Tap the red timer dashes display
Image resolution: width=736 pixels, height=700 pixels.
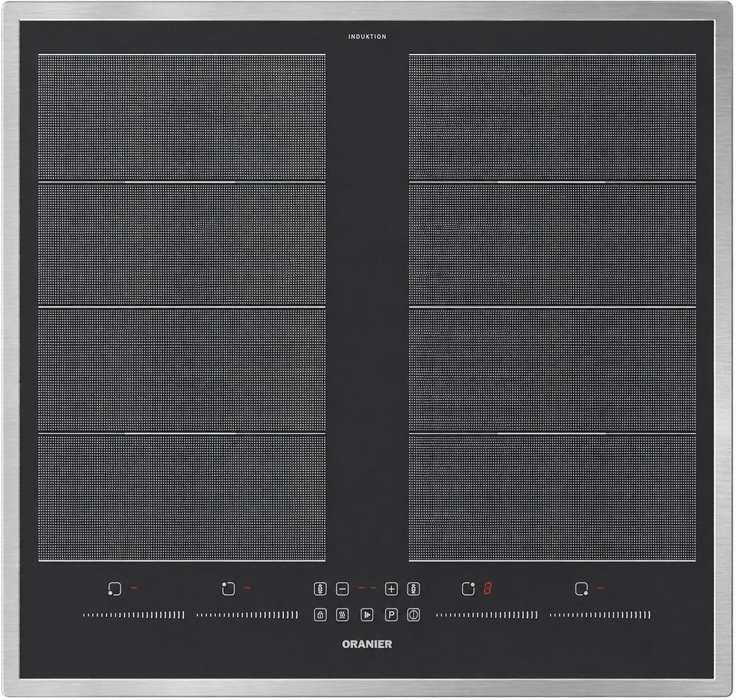coord(367,589)
